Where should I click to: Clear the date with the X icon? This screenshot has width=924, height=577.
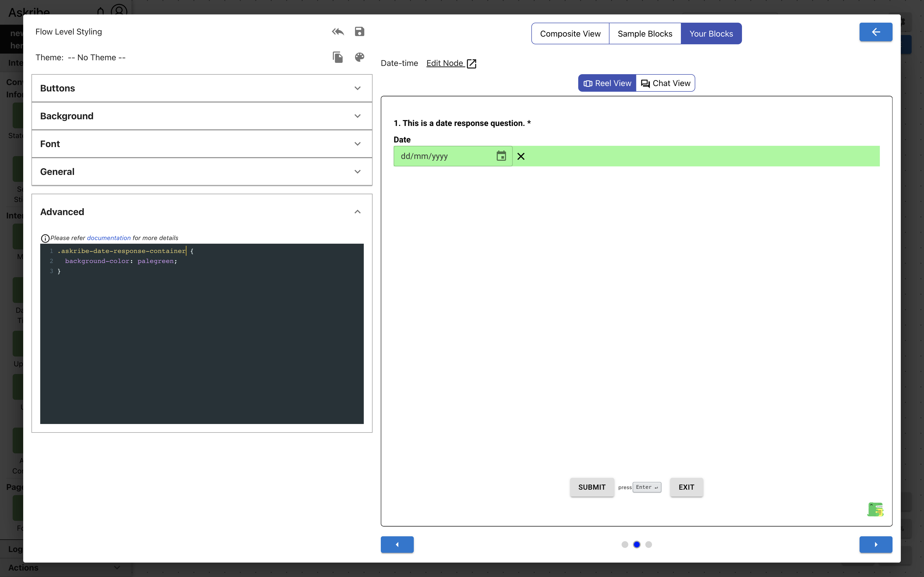pyautogui.click(x=521, y=156)
